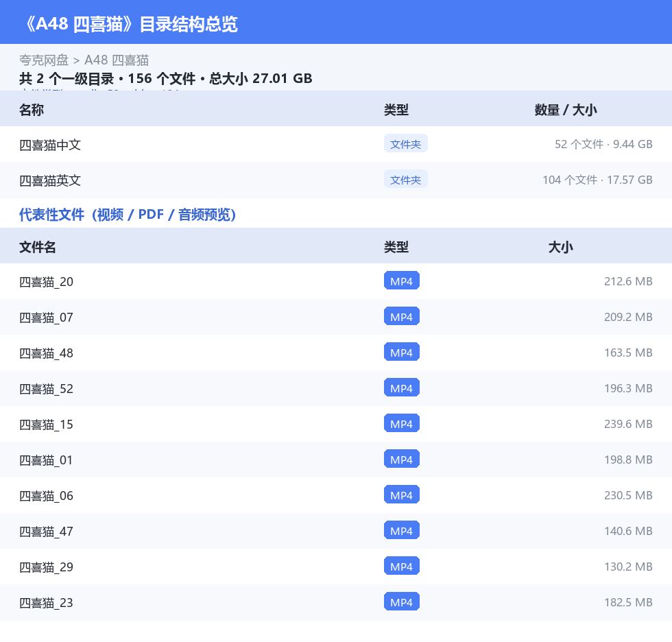Select file 四喜猫_48
Screen dimensions: 672x642
point(47,353)
